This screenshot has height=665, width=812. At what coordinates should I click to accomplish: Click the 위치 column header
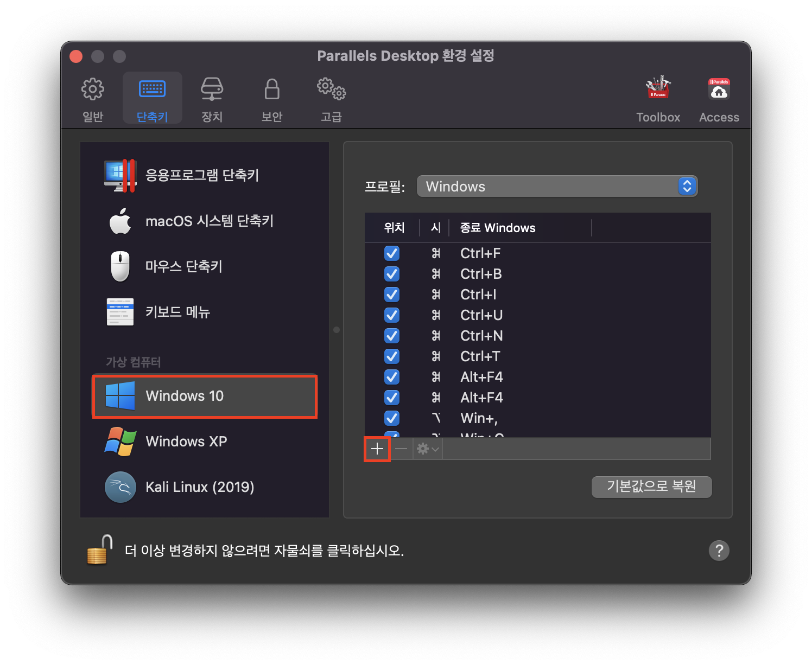394,228
